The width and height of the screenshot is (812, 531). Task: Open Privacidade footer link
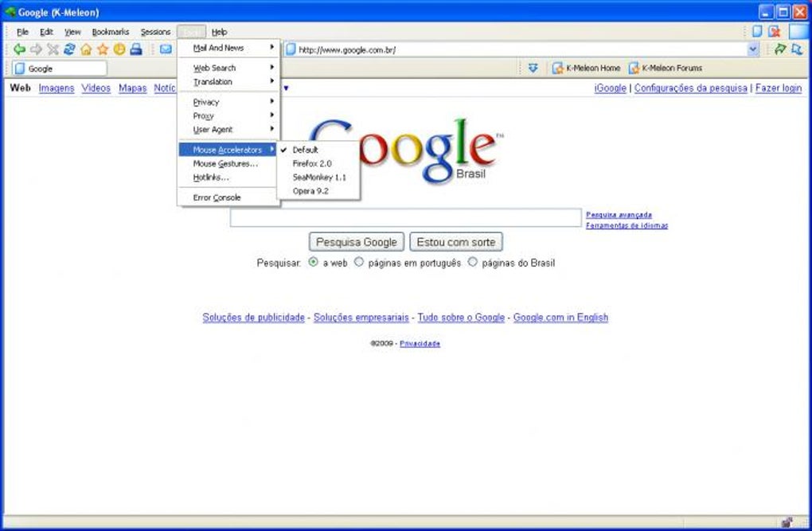(420, 343)
